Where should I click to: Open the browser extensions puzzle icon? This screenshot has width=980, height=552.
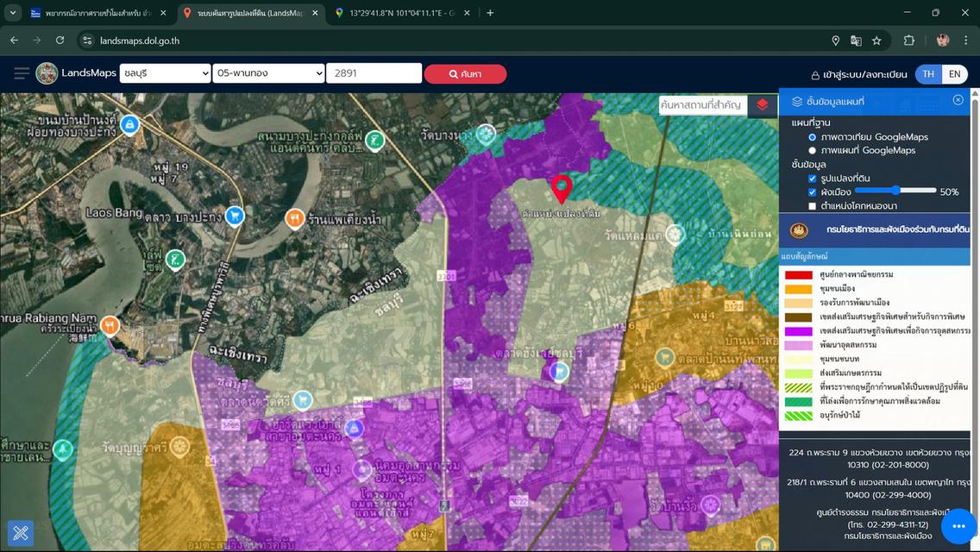[x=908, y=41]
